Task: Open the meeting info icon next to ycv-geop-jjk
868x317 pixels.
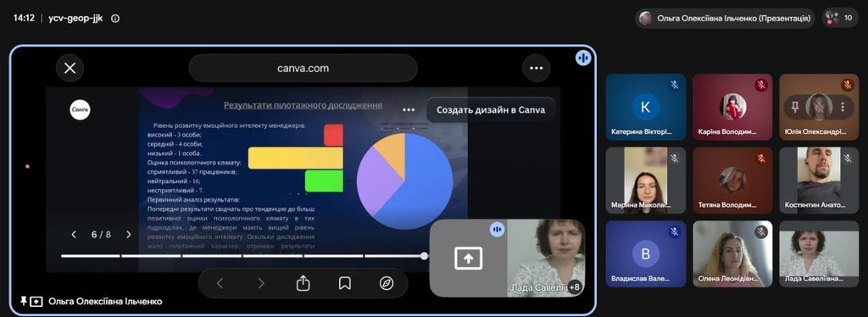Action: pos(115,19)
